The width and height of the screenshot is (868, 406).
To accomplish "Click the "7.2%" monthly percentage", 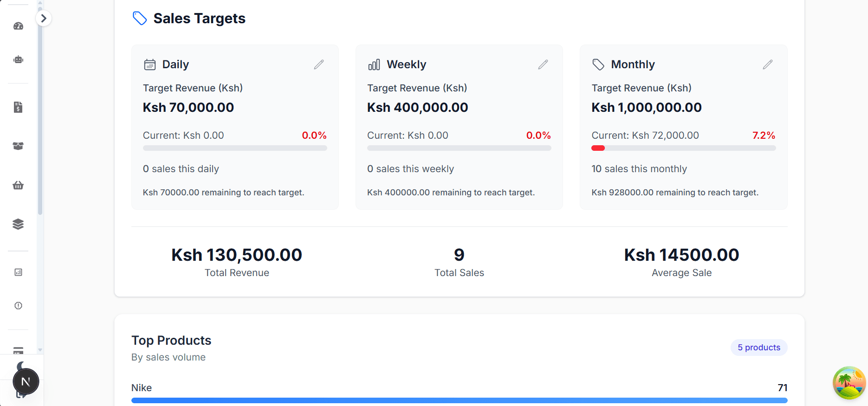I will tap(764, 135).
